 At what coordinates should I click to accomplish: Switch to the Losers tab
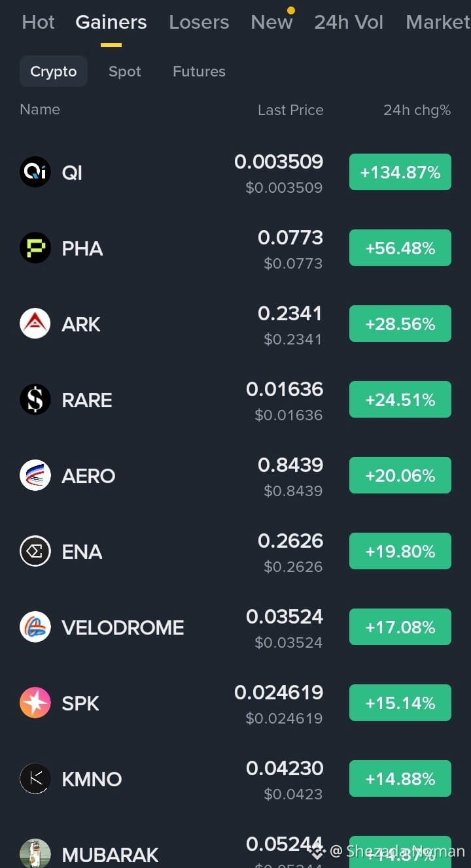click(x=199, y=22)
